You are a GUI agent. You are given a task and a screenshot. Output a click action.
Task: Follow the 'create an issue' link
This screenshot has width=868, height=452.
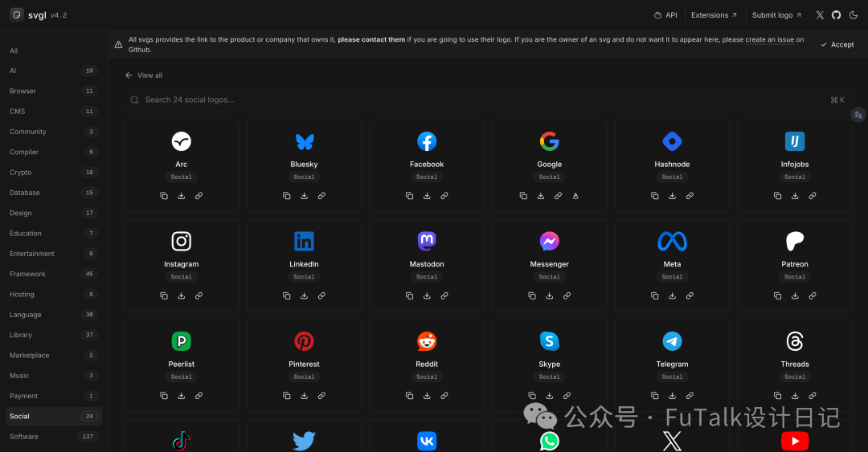[770, 40]
